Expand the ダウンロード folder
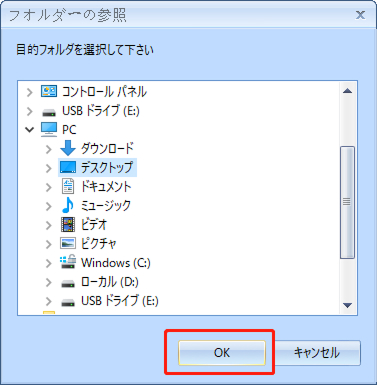Screen dimensions: 377x385 click(49, 149)
